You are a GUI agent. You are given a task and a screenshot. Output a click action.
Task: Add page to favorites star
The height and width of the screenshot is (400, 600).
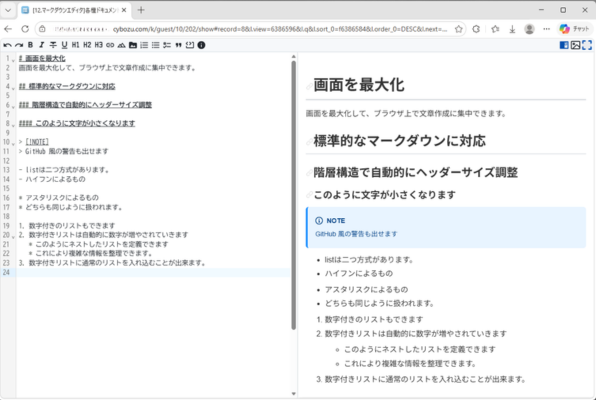click(458, 29)
